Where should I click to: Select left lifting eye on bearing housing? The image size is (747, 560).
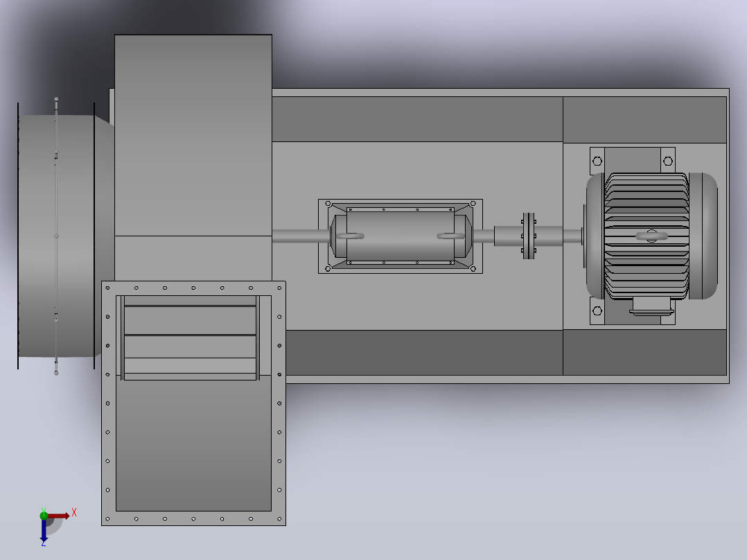coord(350,236)
